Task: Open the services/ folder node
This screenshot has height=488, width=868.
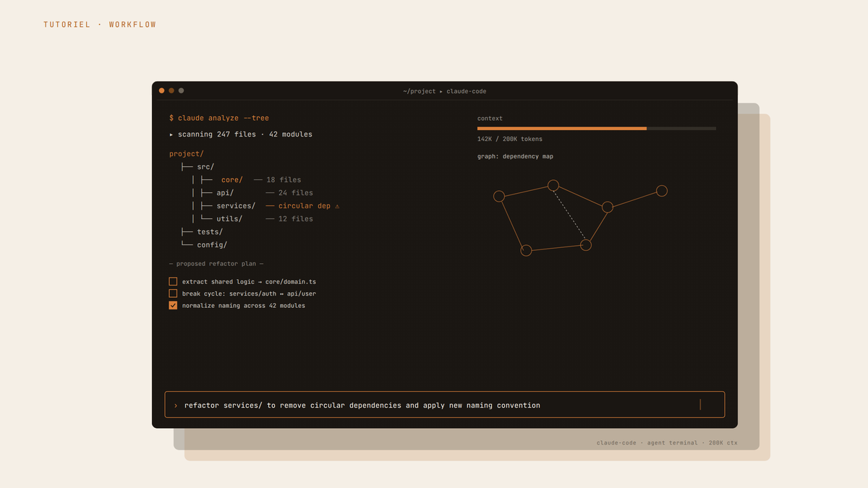Action: 236,206
